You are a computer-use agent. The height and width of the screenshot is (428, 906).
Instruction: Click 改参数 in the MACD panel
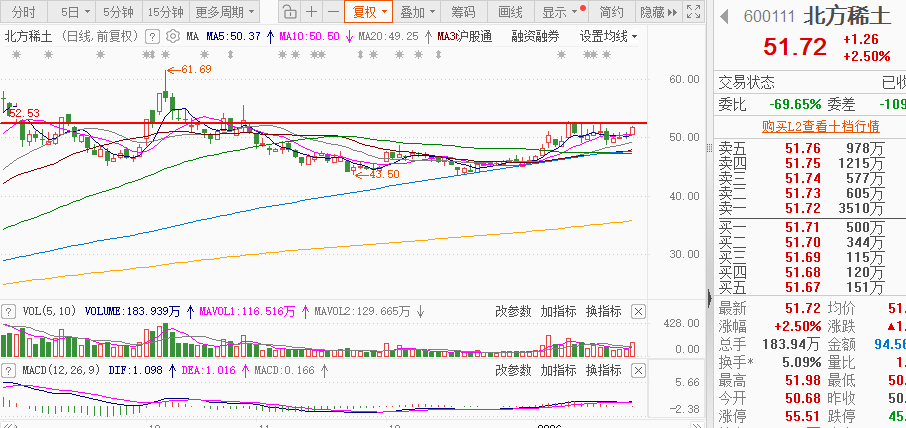click(x=513, y=369)
